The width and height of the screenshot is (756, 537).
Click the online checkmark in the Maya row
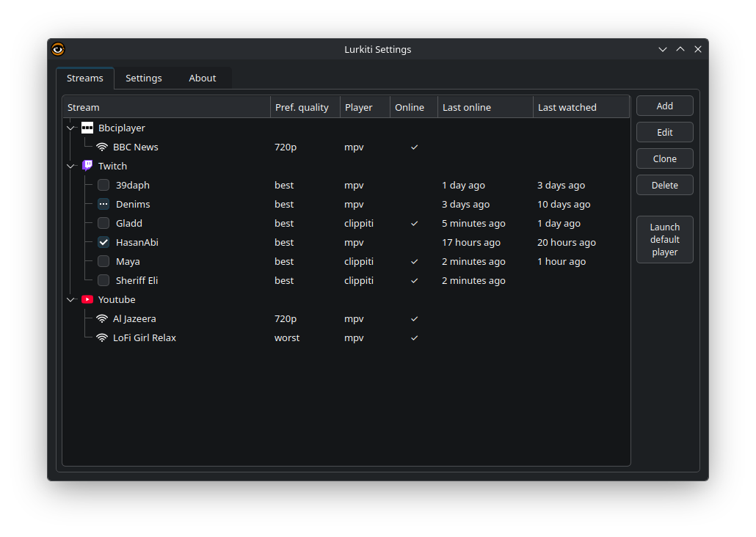414,262
